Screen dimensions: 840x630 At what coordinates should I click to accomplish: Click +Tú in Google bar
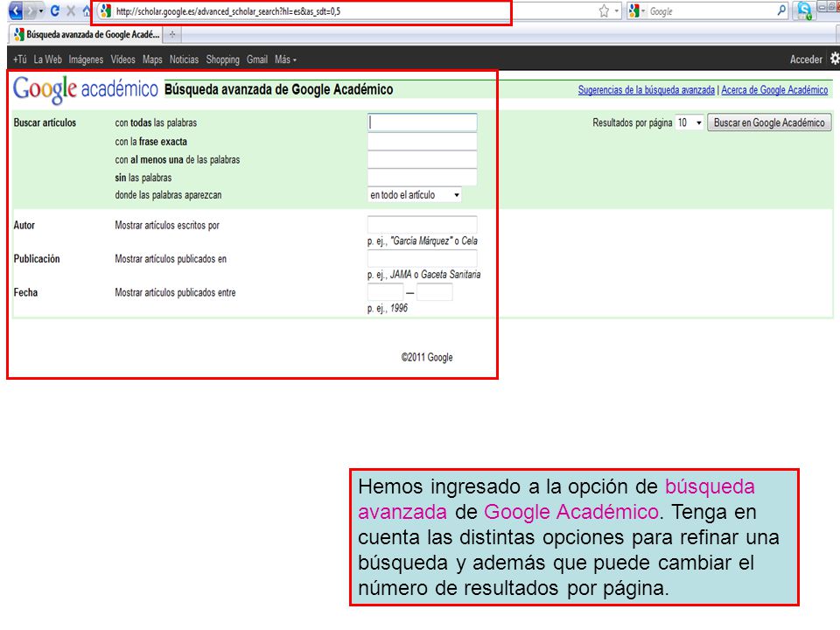(x=20, y=59)
